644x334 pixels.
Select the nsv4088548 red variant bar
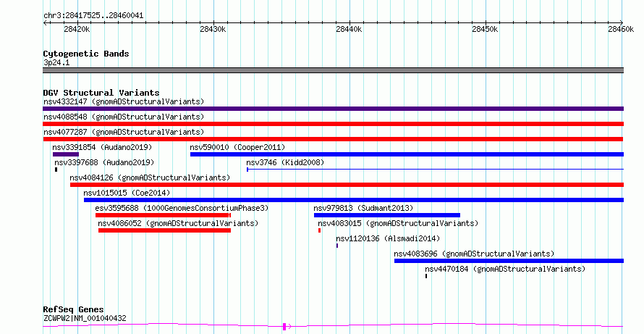point(333,124)
